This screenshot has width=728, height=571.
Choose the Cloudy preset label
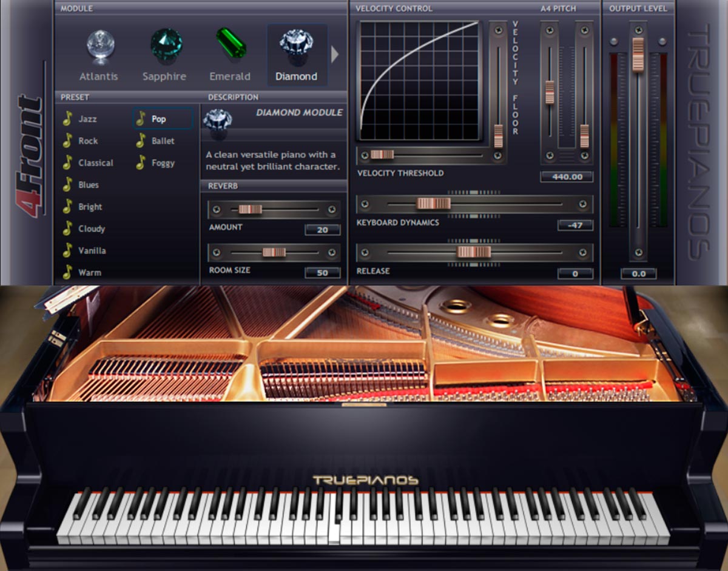pyautogui.click(x=92, y=229)
